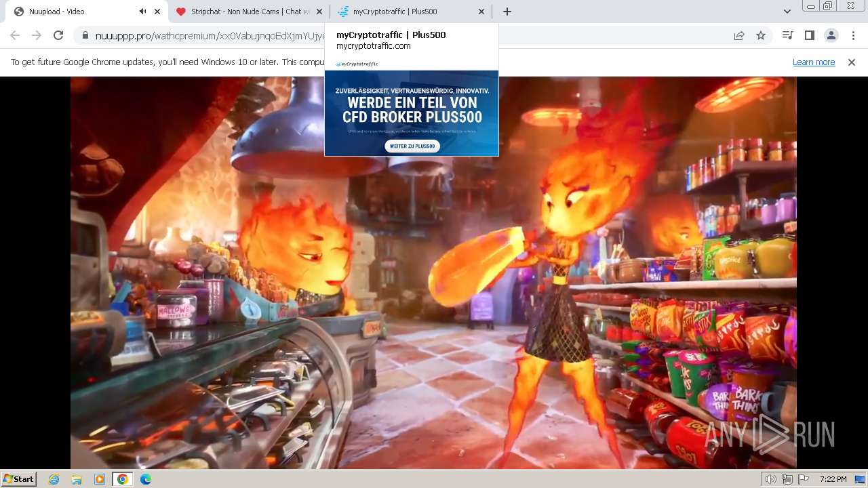Switch to the Stripchat tab

[x=250, y=12]
